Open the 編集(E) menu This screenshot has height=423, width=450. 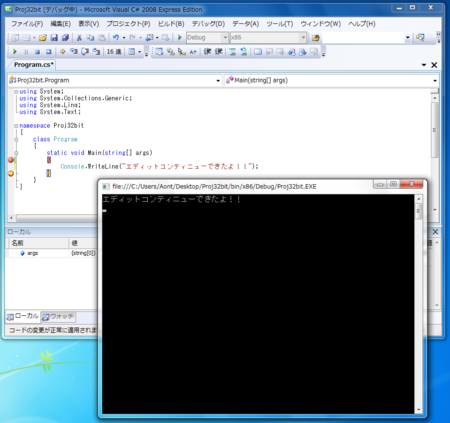[60, 24]
